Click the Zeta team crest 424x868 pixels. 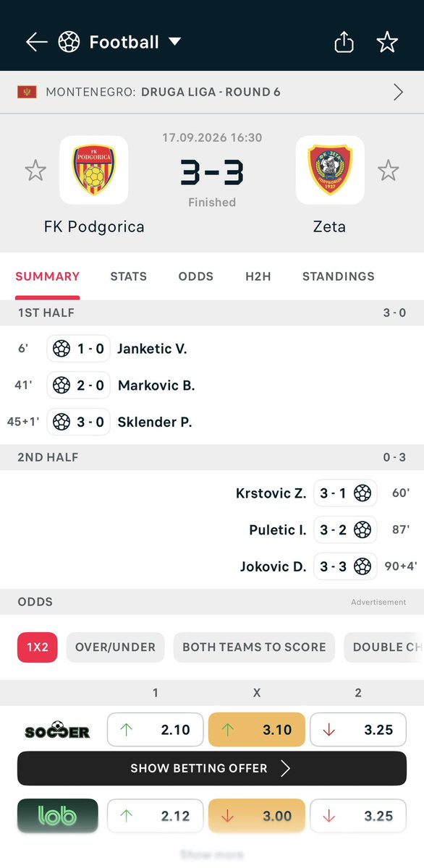pos(330,170)
